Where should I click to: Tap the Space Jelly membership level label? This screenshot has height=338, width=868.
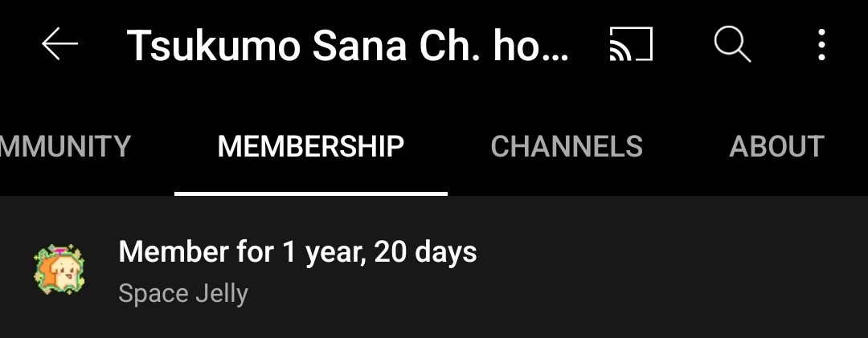point(183,293)
